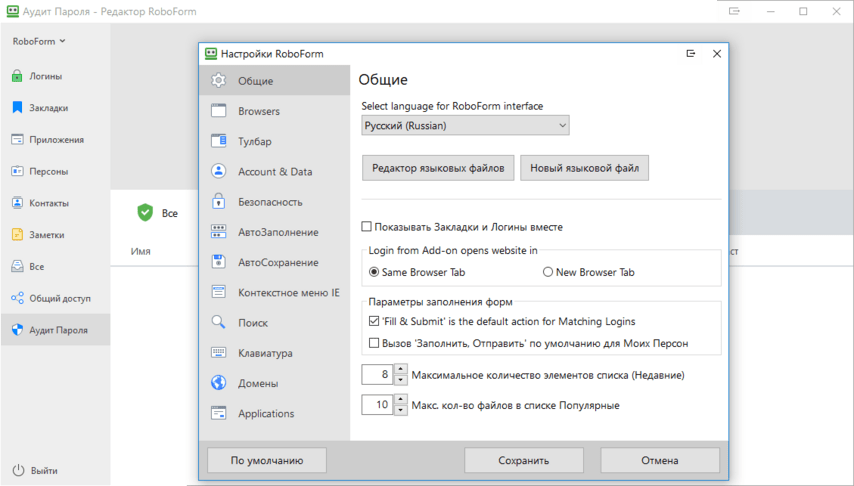Click the Безопасность padlock icon
Image resolution: width=854 pixels, height=486 pixels.
click(218, 201)
